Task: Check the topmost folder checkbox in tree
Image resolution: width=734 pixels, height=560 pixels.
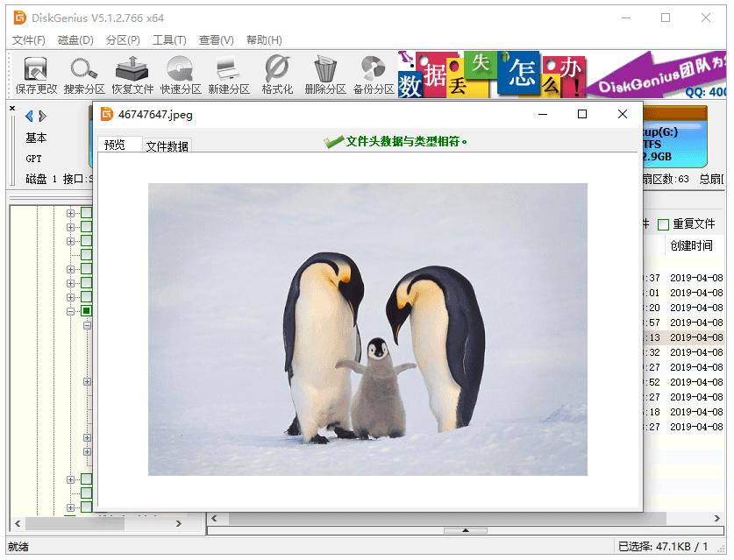Action: [87, 212]
